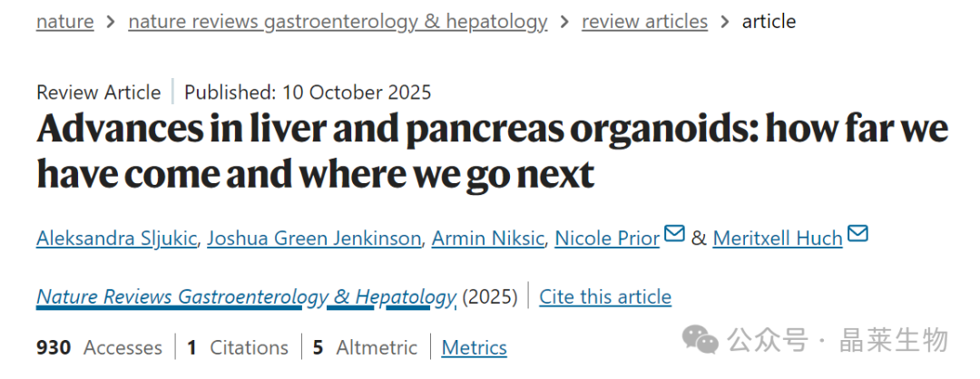Open the Metrics link
Image resolution: width=980 pixels, height=379 pixels.
[474, 347]
